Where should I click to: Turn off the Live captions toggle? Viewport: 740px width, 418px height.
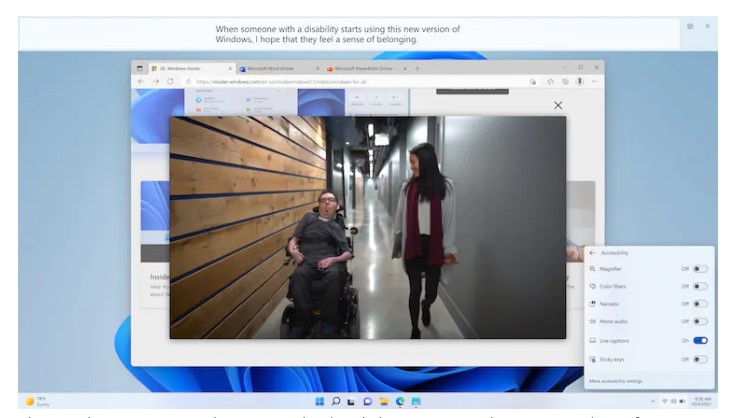click(700, 341)
